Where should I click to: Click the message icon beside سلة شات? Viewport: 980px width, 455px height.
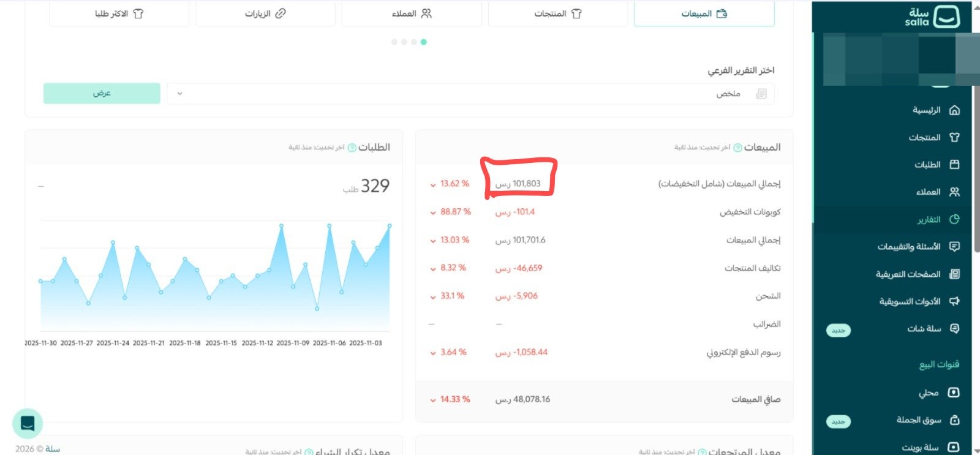click(954, 329)
